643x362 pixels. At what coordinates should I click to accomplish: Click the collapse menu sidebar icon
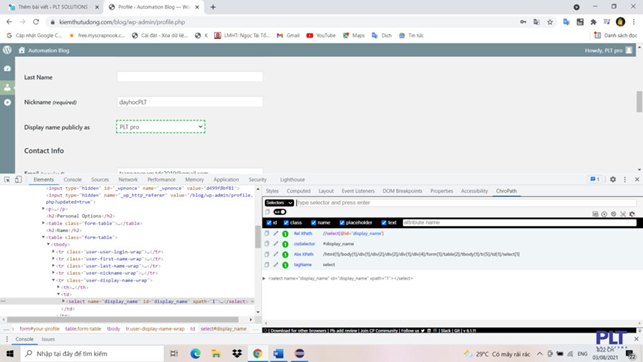click(x=7, y=102)
